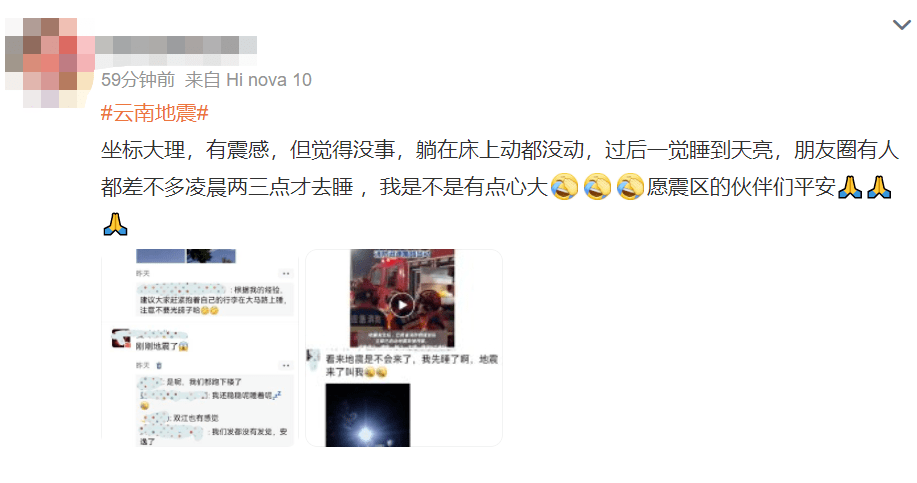Viewport: 917px width, 483px height.
Task: Click the upper two-dot menu in chat screenshot
Action: tap(285, 273)
